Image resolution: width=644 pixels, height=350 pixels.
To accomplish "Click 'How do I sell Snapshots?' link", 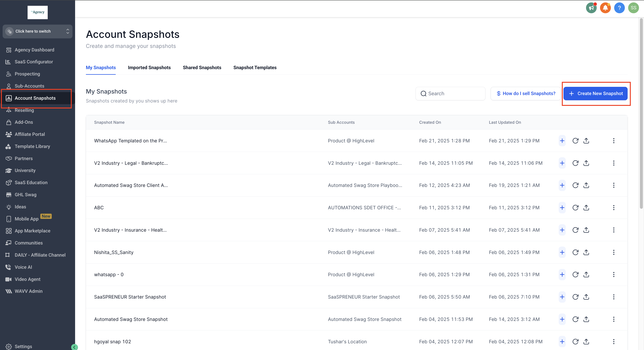I will tap(525, 94).
